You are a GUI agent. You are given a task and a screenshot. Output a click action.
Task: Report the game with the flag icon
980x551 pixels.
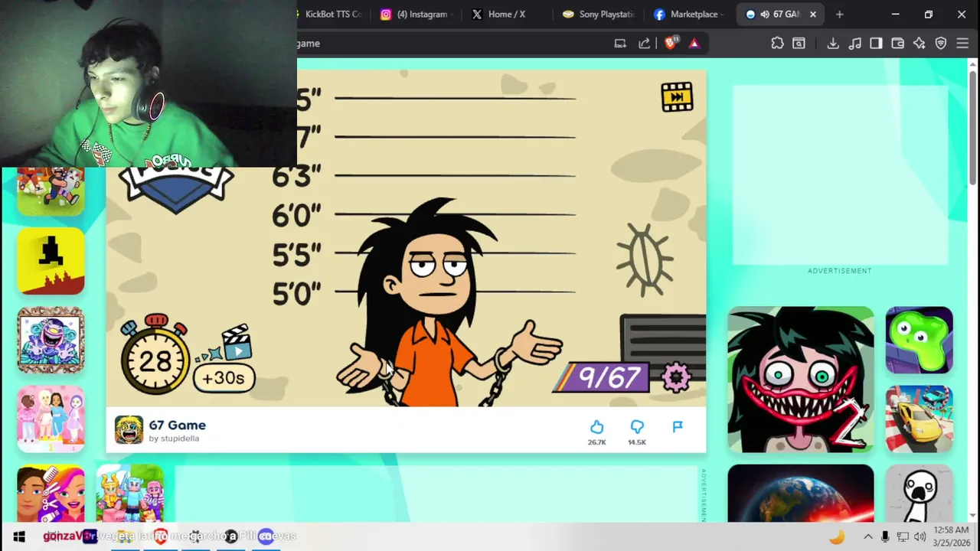[x=678, y=426]
